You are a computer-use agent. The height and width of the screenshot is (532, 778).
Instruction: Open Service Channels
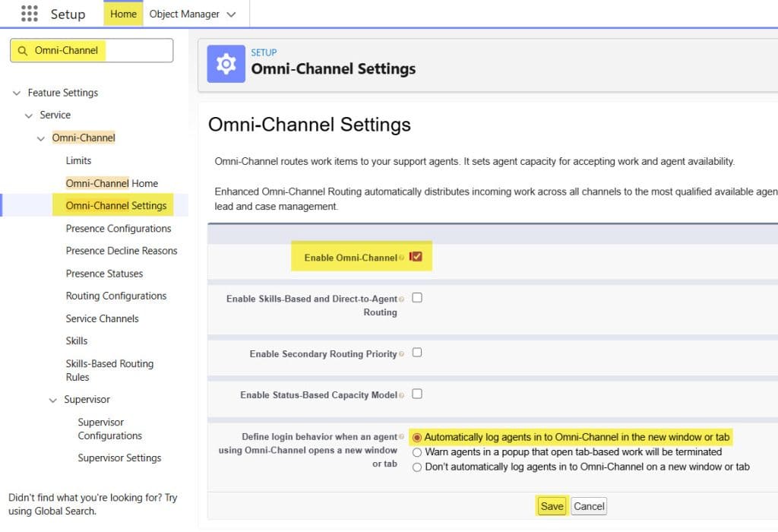click(103, 318)
